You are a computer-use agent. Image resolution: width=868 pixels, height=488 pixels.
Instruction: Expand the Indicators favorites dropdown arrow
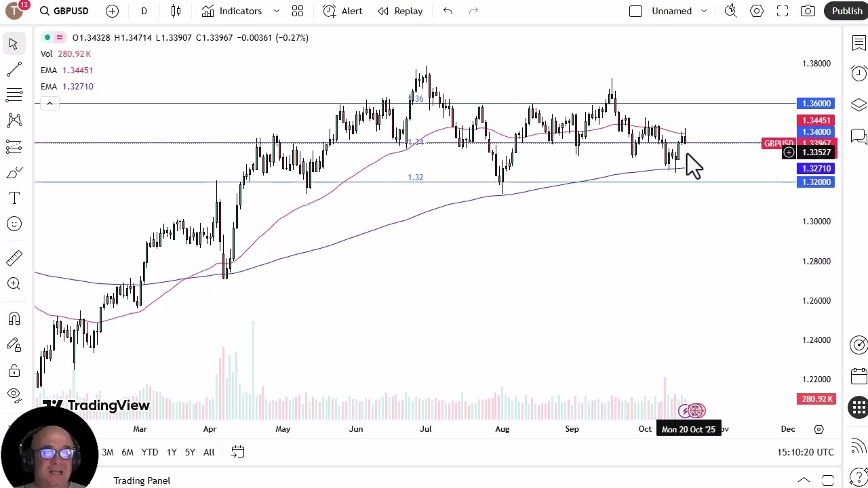277,11
